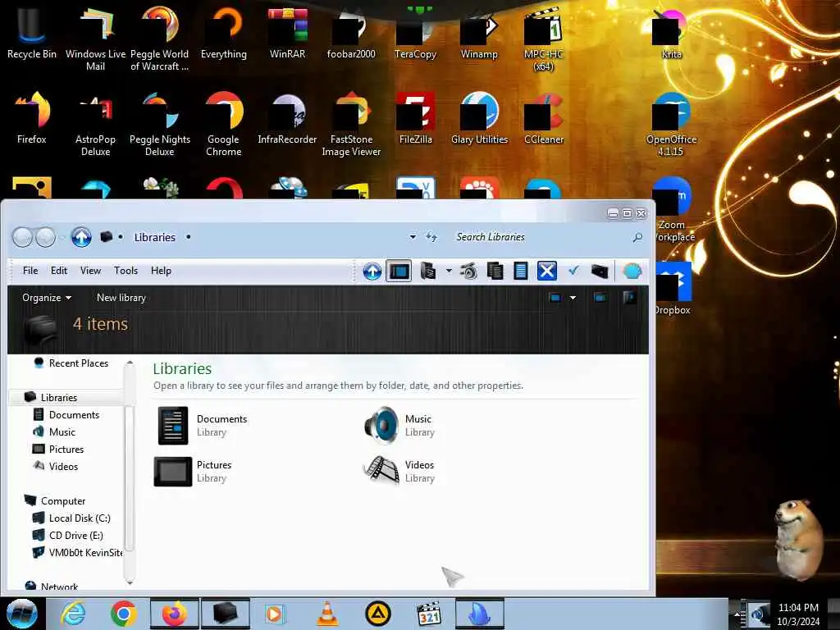The image size is (840, 630).
Task: Select Libraries node in navigation pane
Action: click(59, 398)
